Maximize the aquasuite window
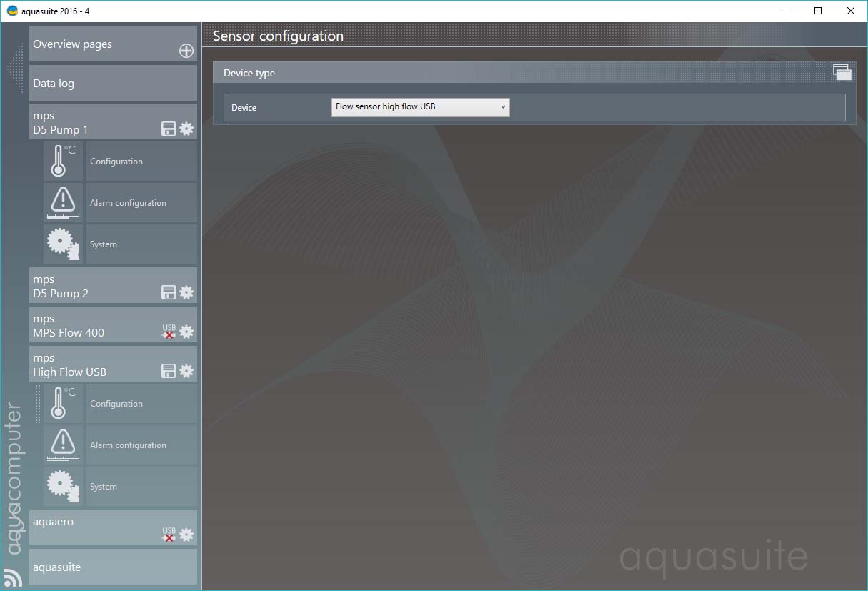868x591 pixels. click(x=818, y=11)
